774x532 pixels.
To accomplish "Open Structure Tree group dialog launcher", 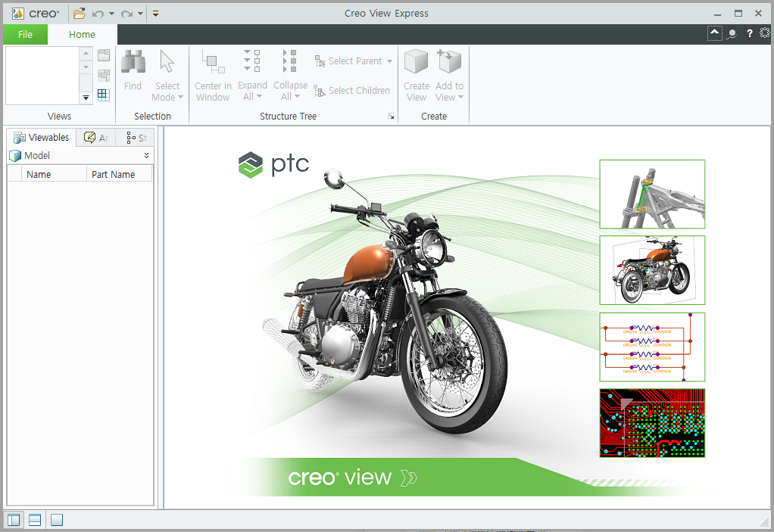I will point(391,117).
